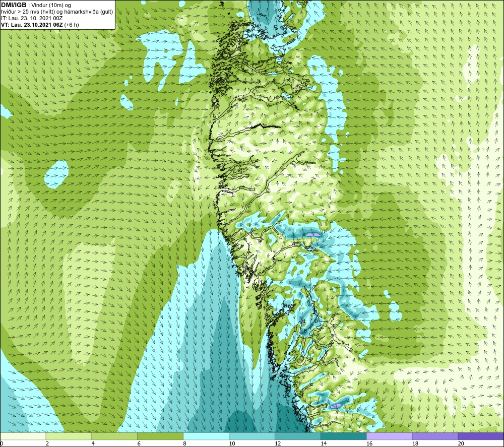Click the dark teal 14–16 m/s legend swatch

point(343,436)
